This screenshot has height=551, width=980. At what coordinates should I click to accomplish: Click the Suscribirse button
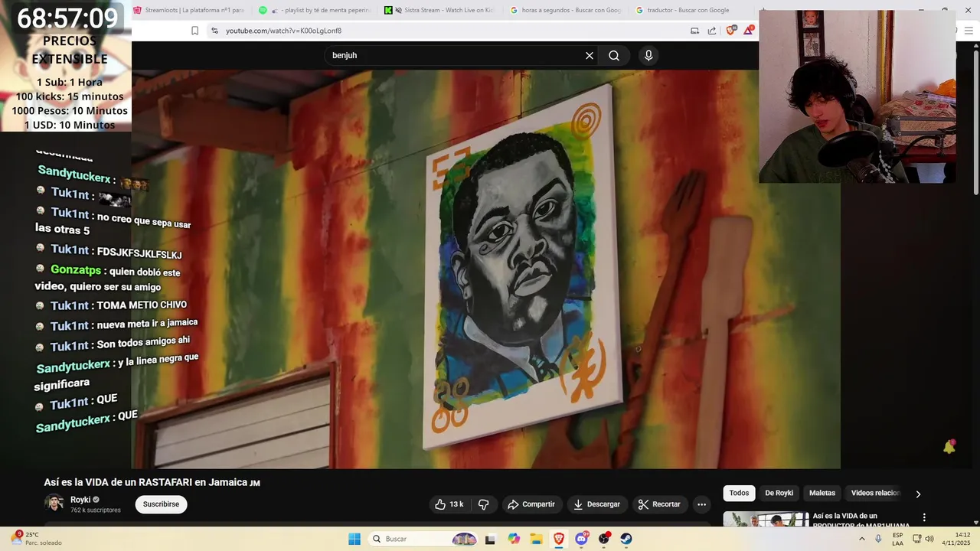pos(161,504)
